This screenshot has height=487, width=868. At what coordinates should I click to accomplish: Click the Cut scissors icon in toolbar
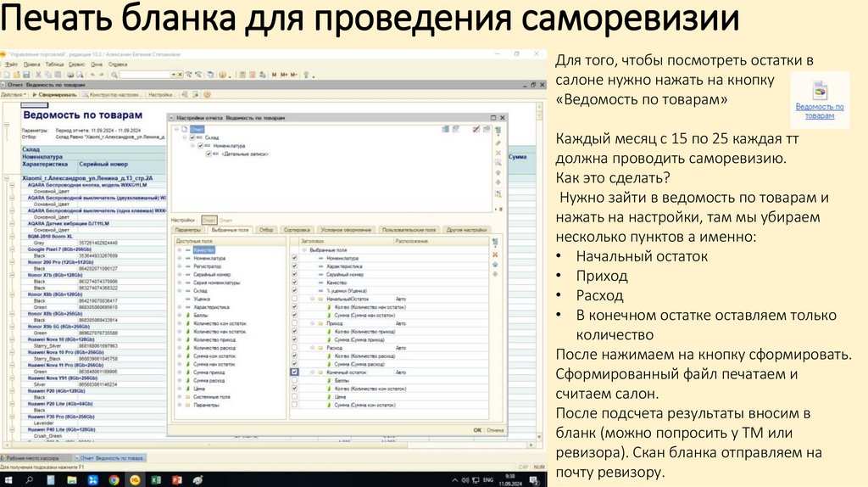(x=38, y=75)
